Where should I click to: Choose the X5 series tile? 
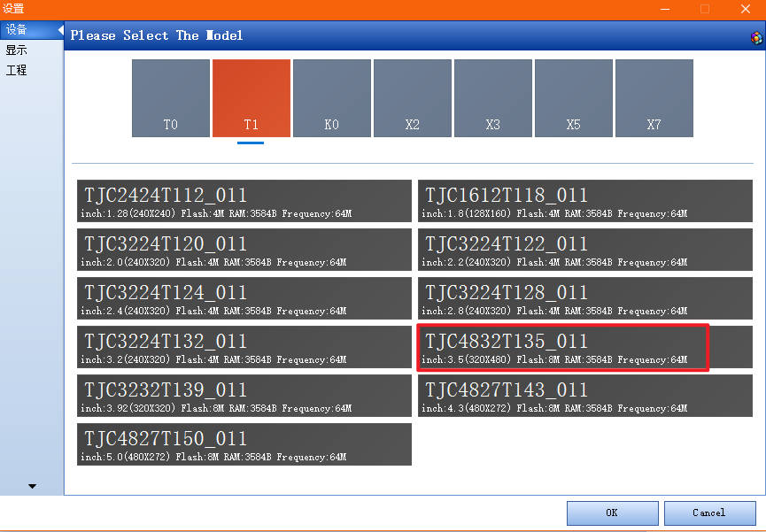574,98
